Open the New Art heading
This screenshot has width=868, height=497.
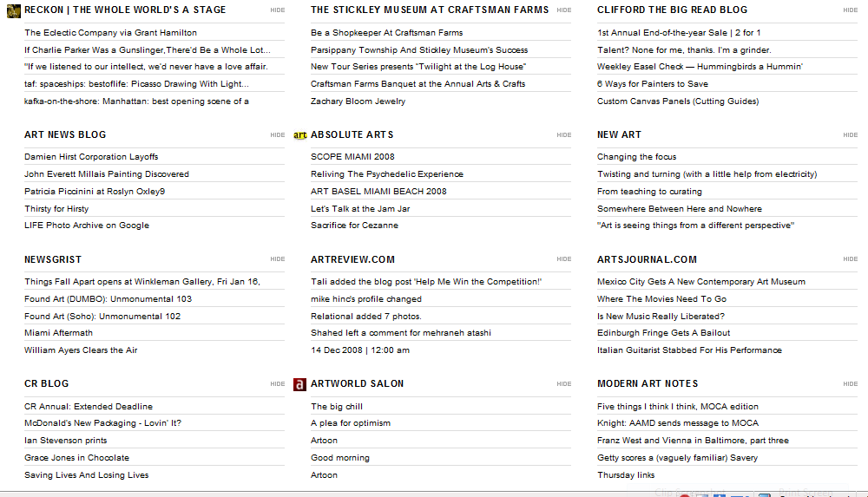[x=619, y=134]
